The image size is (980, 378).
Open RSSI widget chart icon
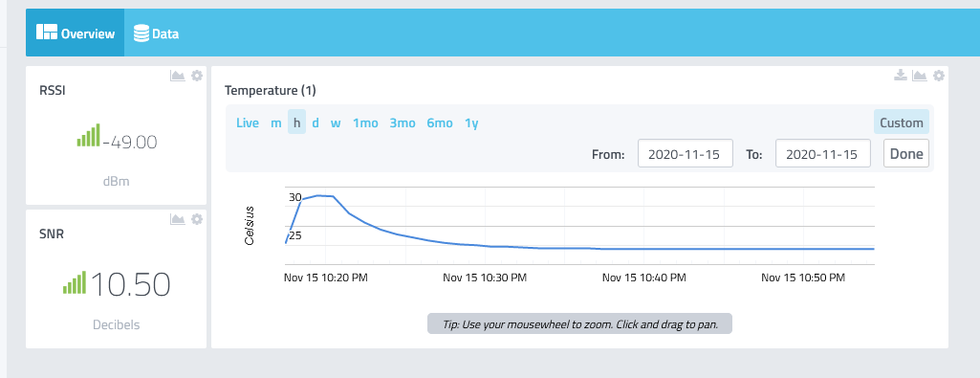178,76
